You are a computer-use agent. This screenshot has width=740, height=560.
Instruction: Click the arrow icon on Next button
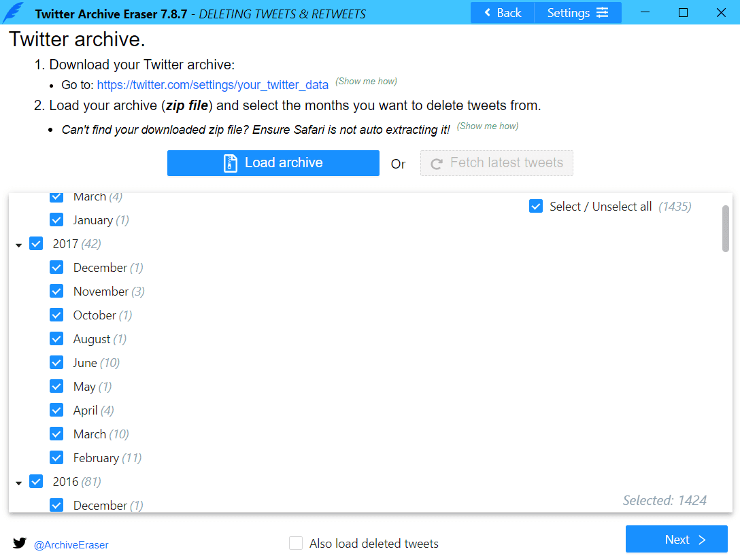pos(703,540)
